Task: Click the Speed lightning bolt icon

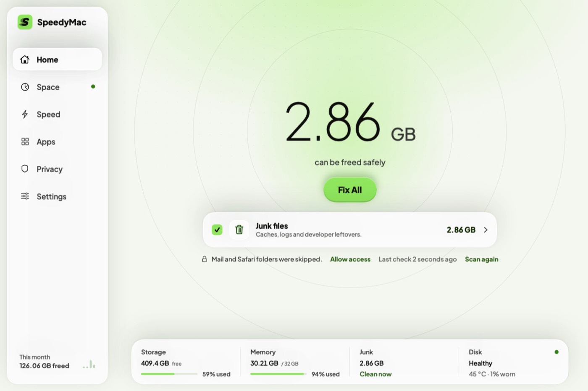Action: point(25,114)
